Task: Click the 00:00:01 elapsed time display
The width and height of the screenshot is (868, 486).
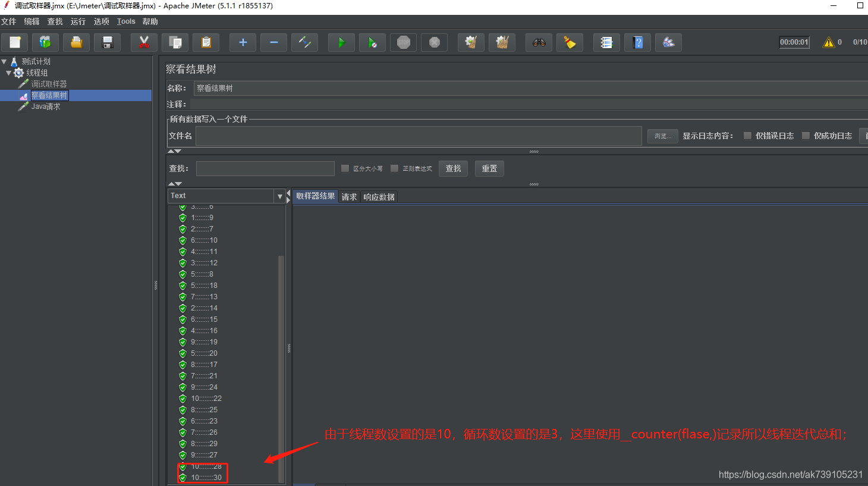Action: coord(794,42)
